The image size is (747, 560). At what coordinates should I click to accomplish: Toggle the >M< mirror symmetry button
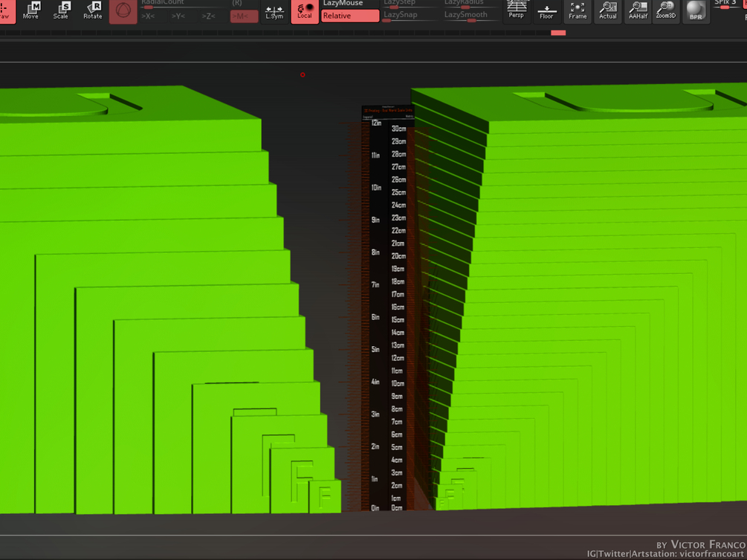coord(244,16)
